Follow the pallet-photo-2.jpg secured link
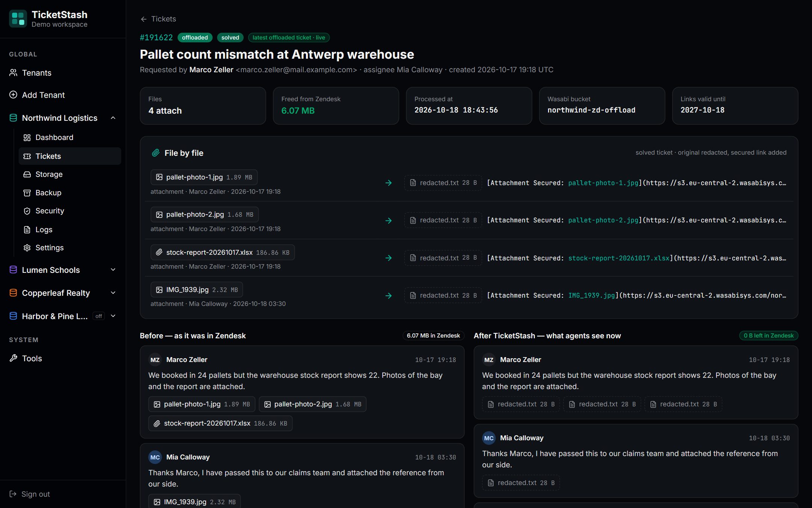 click(x=603, y=220)
